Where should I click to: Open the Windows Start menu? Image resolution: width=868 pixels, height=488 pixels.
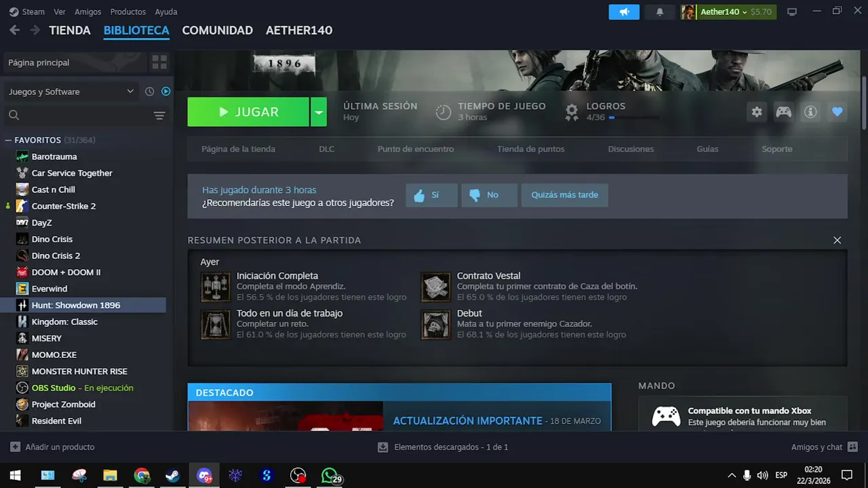tap(15, 476)
